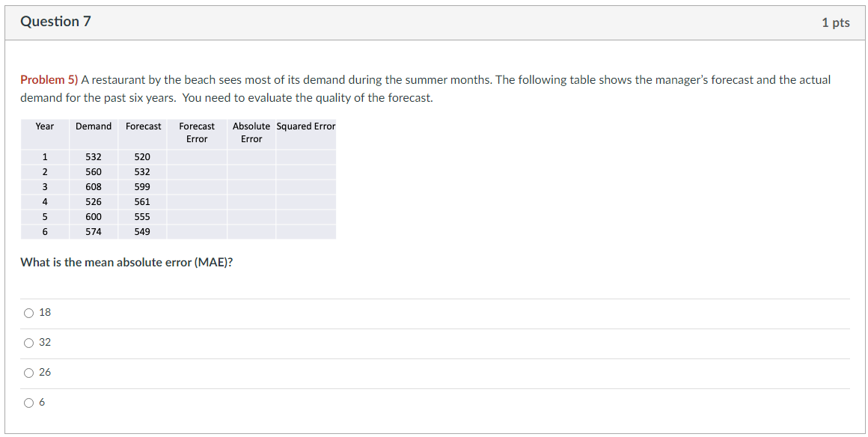Image resolution: width=868 pixels, height=437 pixels.
Task: Select the radio button for answer 32
Action: (x=28, y=343)
